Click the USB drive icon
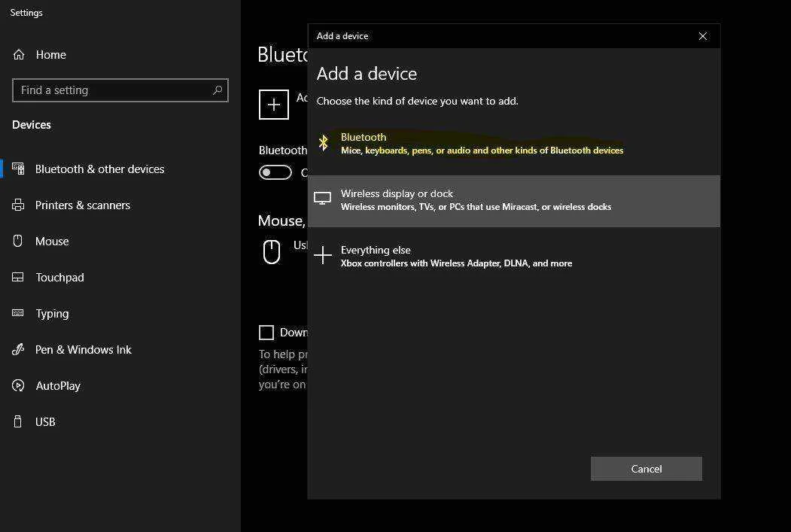The height and width of the screenshot is (532, 791). 17,421
